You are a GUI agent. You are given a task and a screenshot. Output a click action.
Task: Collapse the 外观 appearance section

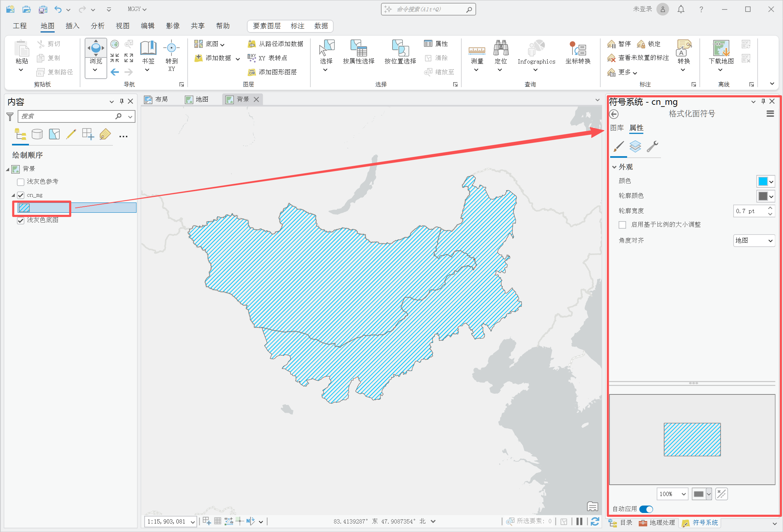pos(614,167)
